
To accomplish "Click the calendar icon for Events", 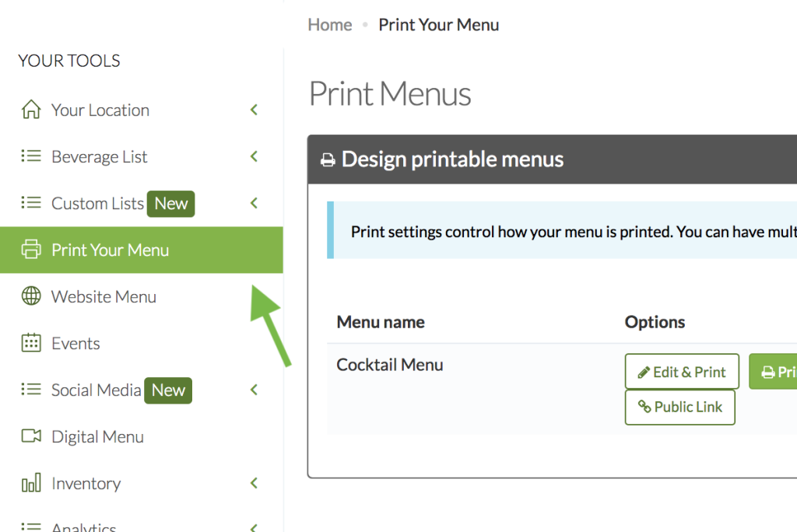I will (x=31, y=343).
